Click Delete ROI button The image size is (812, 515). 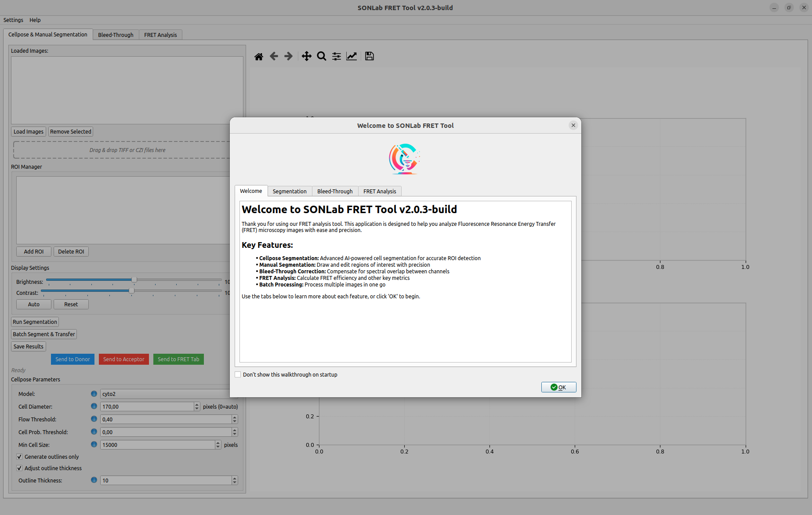coord(71,251)
